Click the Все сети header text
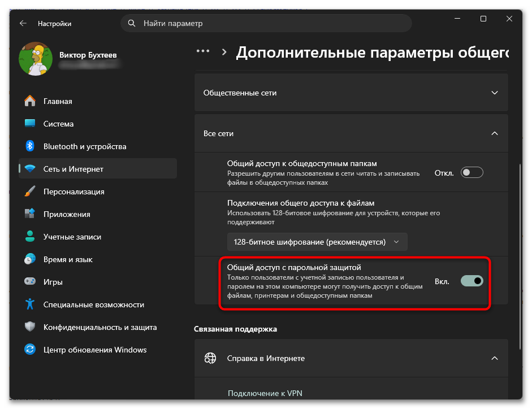 pos(218,134)
